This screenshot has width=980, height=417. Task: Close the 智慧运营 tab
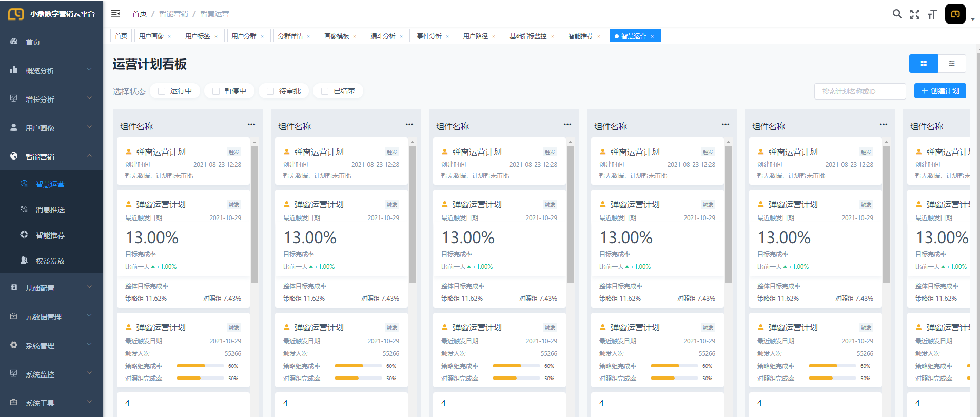pos(652,36)
